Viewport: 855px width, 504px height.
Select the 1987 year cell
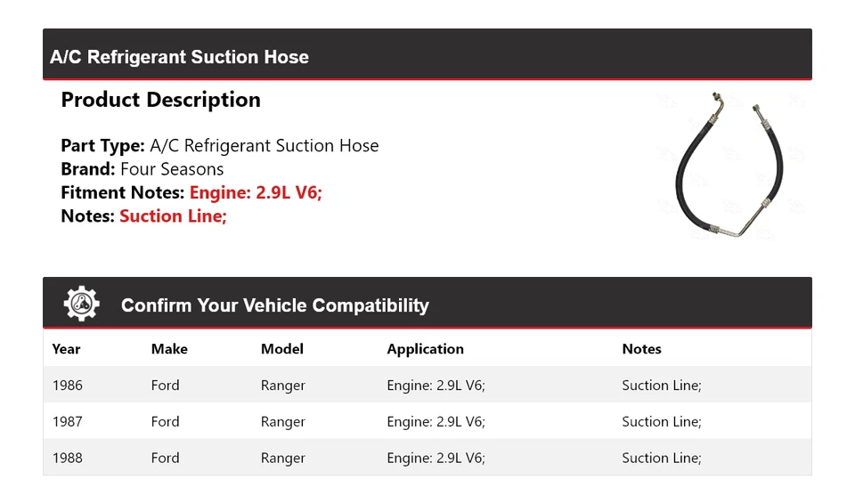click(x=67, y=422)
